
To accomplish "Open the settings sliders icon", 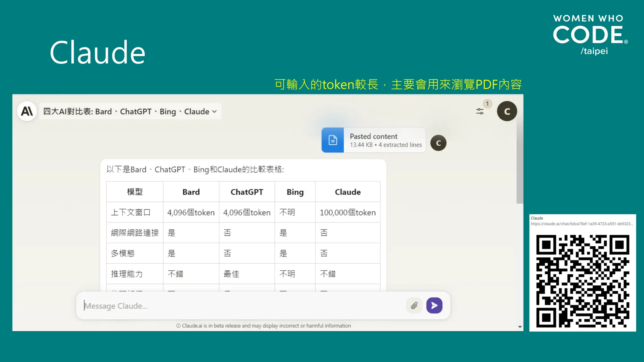I will point(480,111).
